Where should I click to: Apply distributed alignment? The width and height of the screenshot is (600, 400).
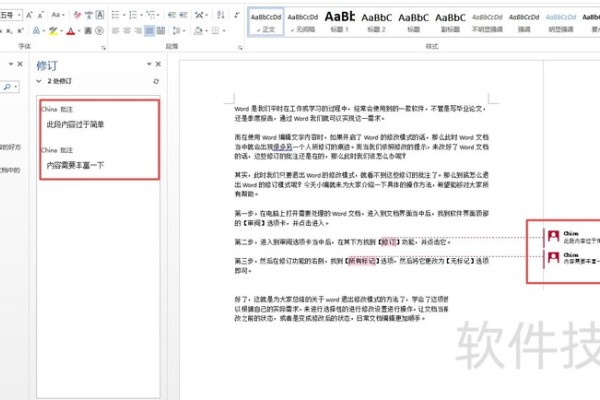(x=161, y=31)
